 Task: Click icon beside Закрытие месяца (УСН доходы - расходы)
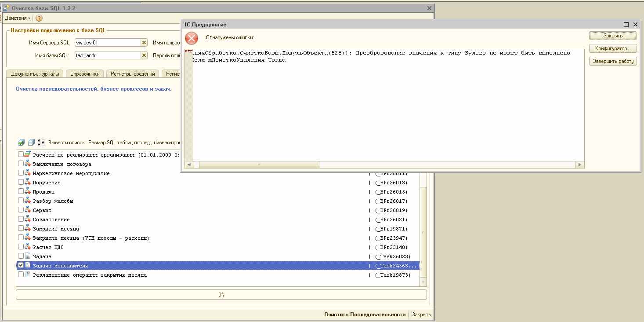(28, 238)
